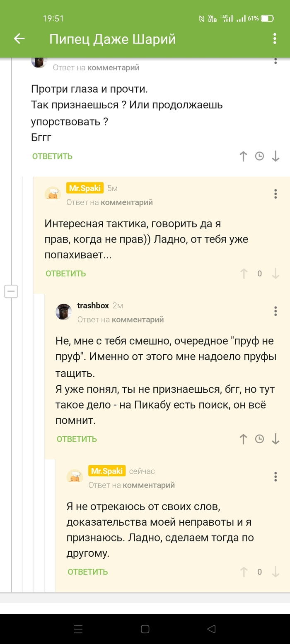
Task: Upvote the top 'Протри глаза' comment
Action: (244, 156)
